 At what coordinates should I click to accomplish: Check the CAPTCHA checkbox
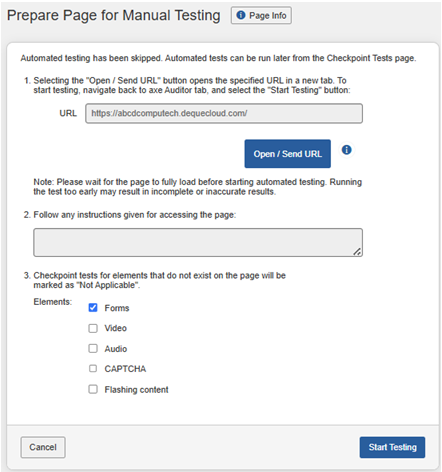click(93, 368)
